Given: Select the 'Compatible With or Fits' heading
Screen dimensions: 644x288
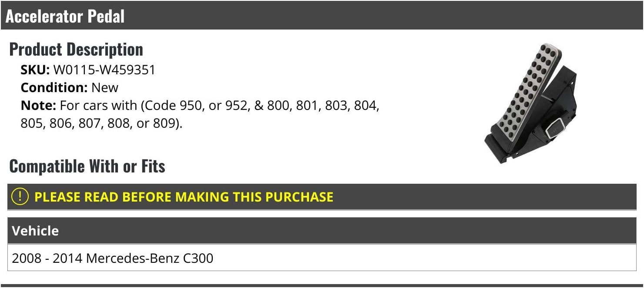Looking at the screenshot, I should pos(87,166).
